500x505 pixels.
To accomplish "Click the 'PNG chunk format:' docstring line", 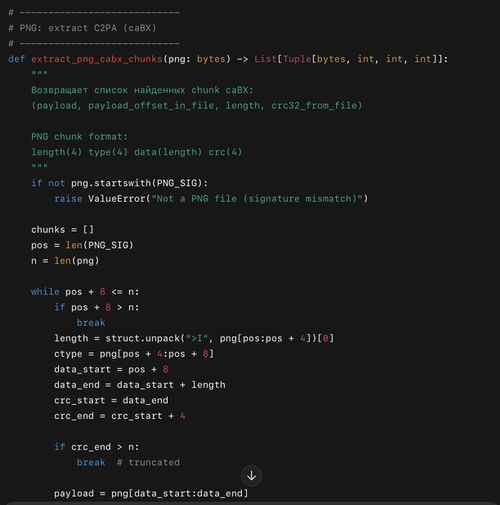I will (79, 137).
